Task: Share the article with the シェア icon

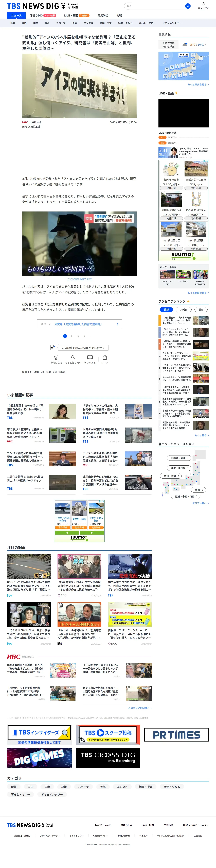Action: [105, 359]
